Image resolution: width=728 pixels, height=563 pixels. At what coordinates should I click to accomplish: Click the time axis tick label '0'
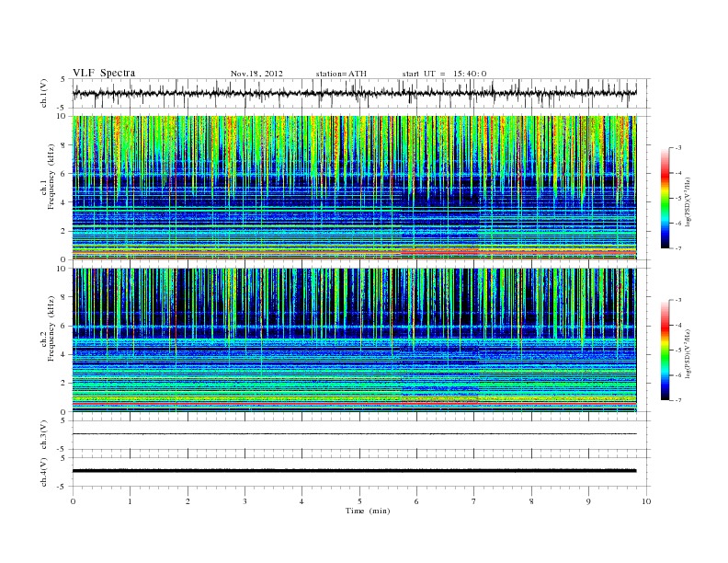[x=73, y=501]
